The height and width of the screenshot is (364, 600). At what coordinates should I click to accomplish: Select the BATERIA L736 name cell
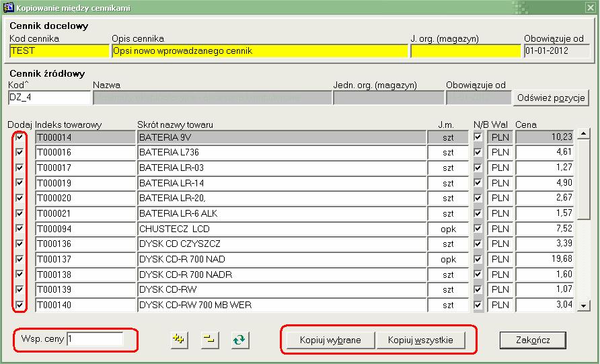coord(282,152)
